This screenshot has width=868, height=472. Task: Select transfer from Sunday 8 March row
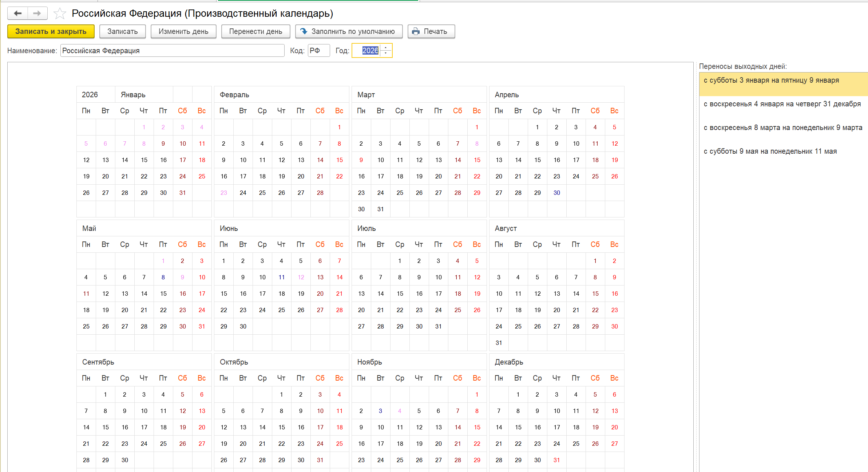pyautogui.click(x=782, y=128)
